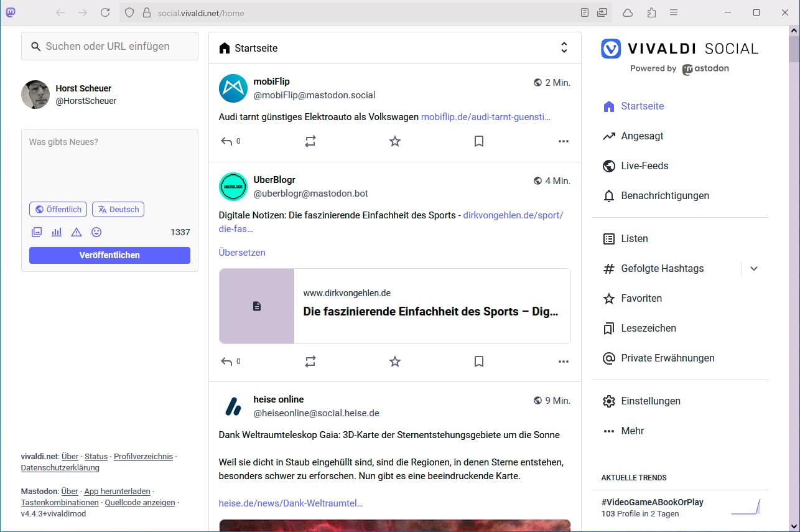This screenshot has height=532, width=800.
Task: Expand Gefolgte Hashtags chevron
Action: click(x=754, y=268)
